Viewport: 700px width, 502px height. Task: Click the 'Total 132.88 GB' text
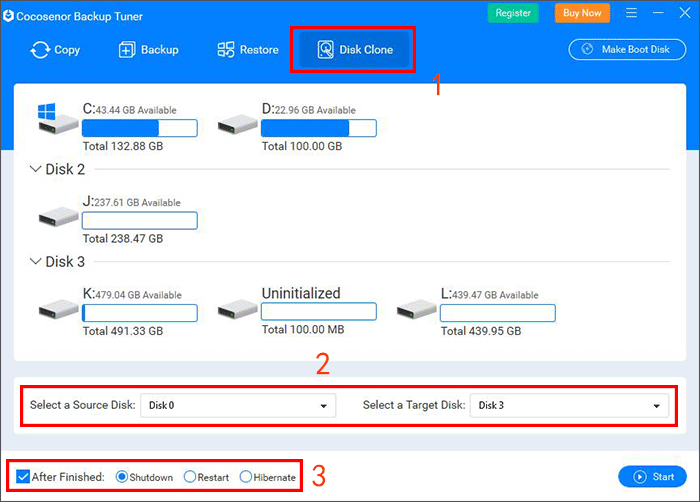[123, 146]
